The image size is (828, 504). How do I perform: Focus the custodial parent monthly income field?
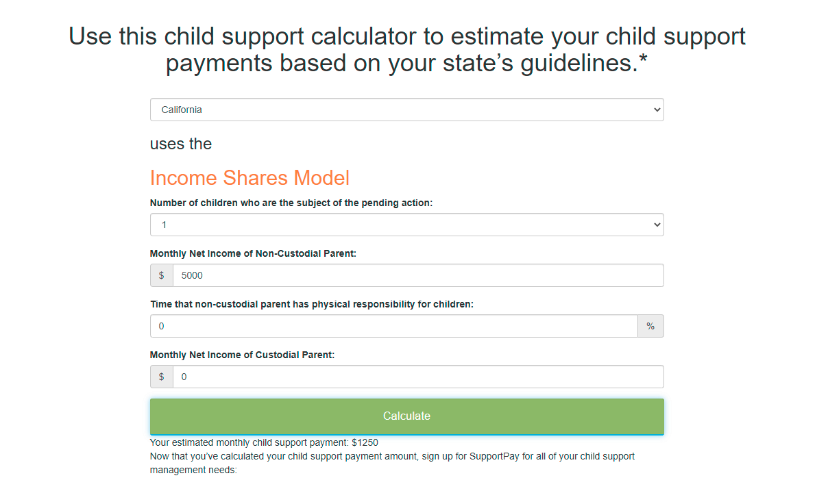coord(418,377)
